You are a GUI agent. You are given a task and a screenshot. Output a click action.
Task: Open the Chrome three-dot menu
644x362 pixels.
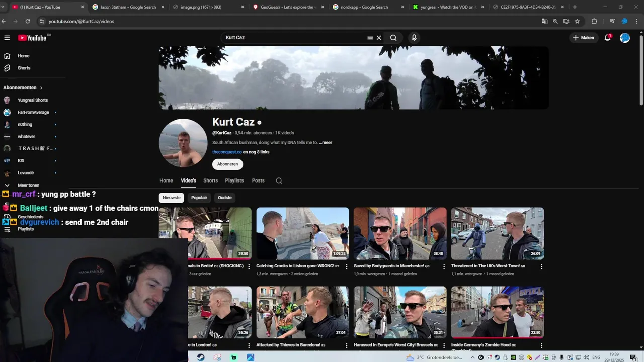[x=637, y=21]
